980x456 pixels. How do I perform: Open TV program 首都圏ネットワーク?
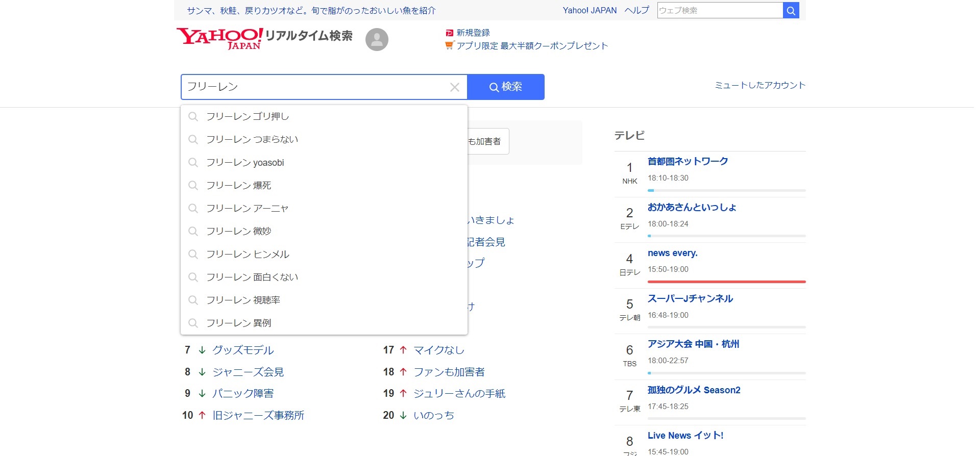tap(688, 162)
